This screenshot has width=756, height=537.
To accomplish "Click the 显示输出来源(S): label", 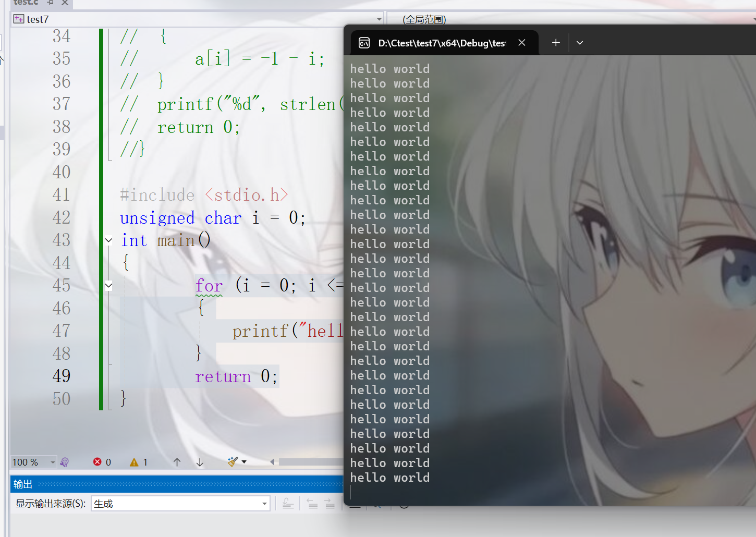I will pyautogui.click(x=51, y=504).
